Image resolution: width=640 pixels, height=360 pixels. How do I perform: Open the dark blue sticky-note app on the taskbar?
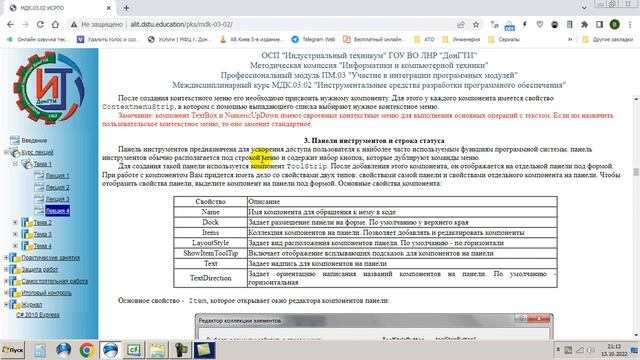(x=204, y=350)
